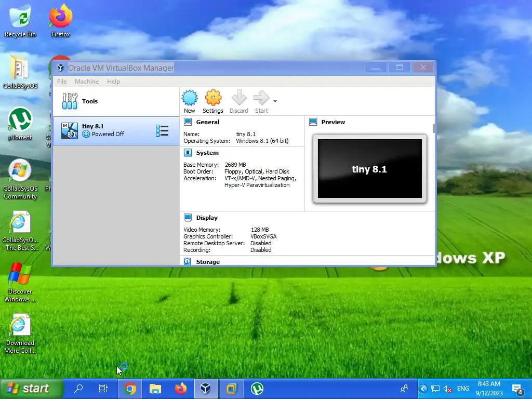Open the clock showing 8:43 AM
The height and width of the screenshot is (399, 532).
point(489,389)
